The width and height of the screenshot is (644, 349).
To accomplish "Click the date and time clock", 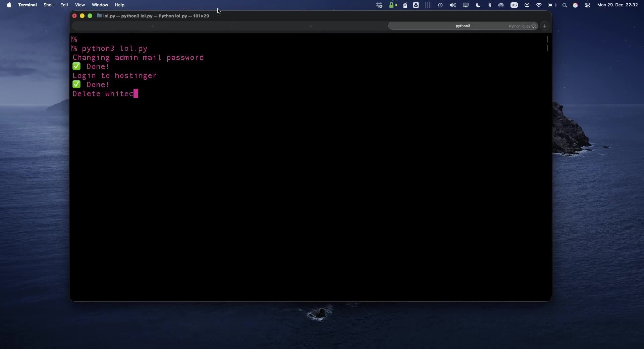I will coord(617,5).
